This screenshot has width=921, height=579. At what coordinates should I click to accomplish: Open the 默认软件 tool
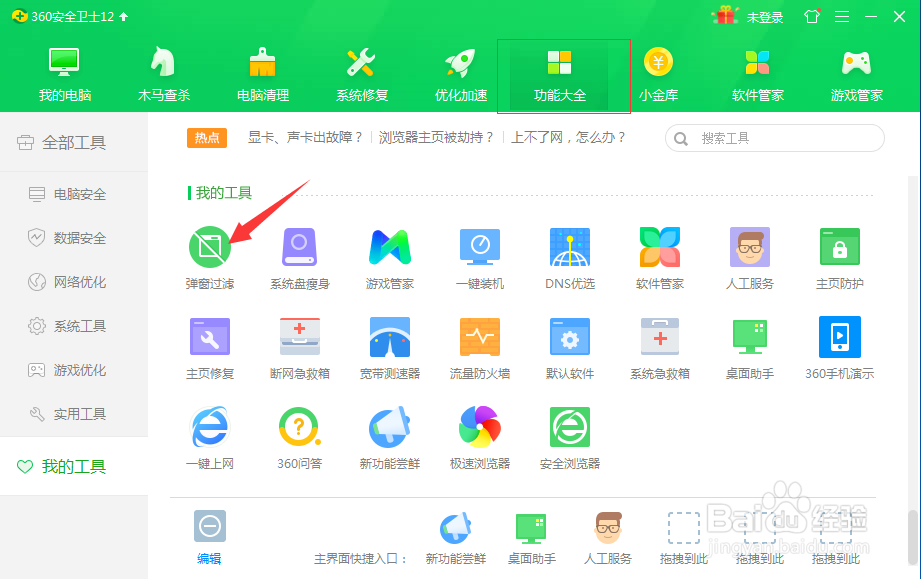point(570,348)
